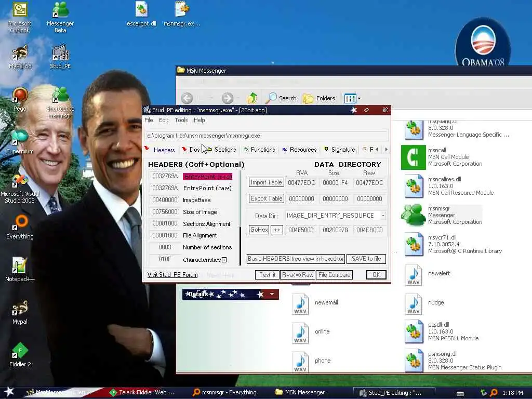Open Basic HEADERS tree view in hexeditor

click(x=296, y=259)
